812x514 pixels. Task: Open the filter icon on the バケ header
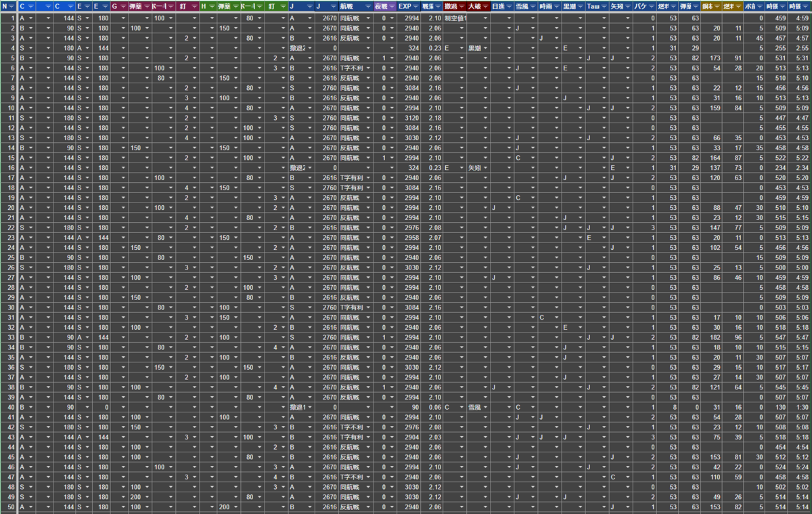point(650,6)
